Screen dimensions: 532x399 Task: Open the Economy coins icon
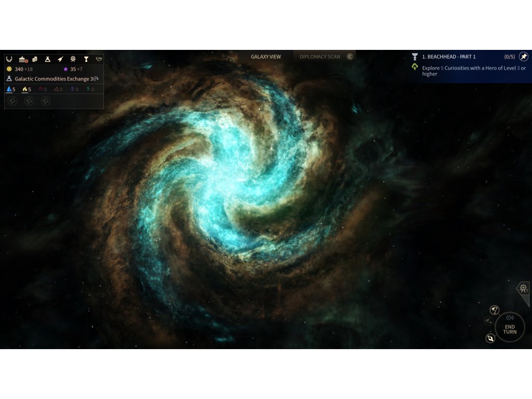click(35, 59)
